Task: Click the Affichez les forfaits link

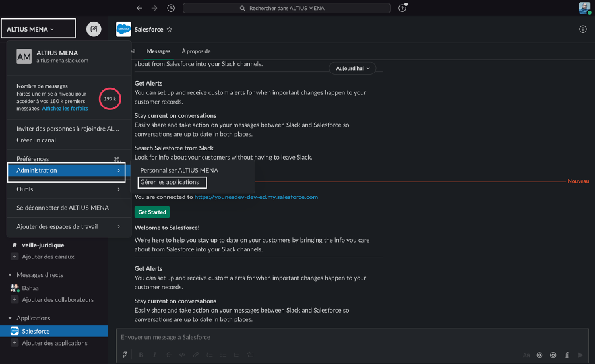Action: [x=65, y=109]
